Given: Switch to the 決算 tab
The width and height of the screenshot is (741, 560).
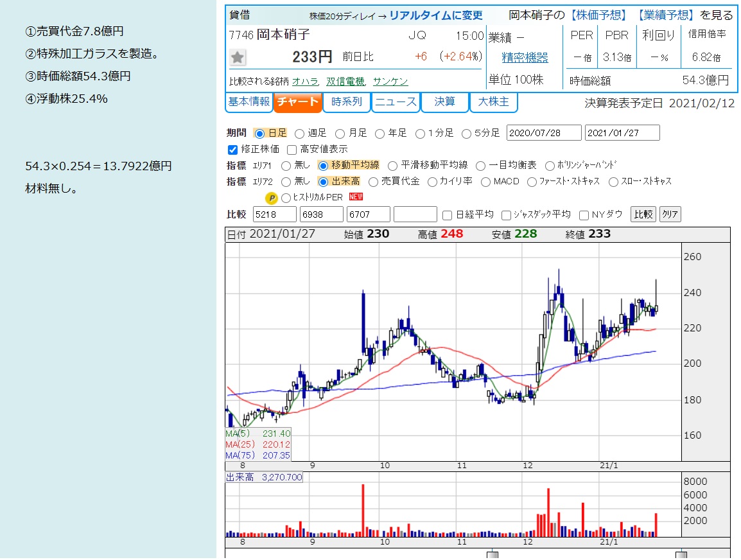Looking at the screenshot, I should pos(445,102).
